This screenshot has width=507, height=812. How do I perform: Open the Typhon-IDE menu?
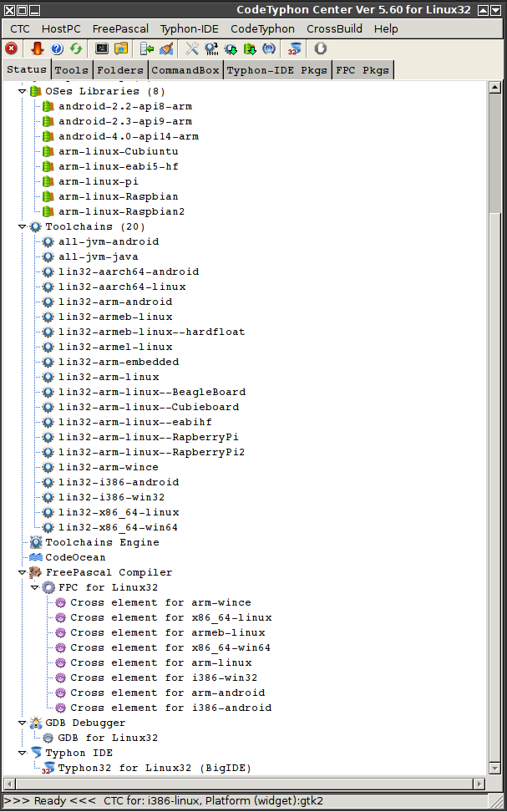coord(190,29)
